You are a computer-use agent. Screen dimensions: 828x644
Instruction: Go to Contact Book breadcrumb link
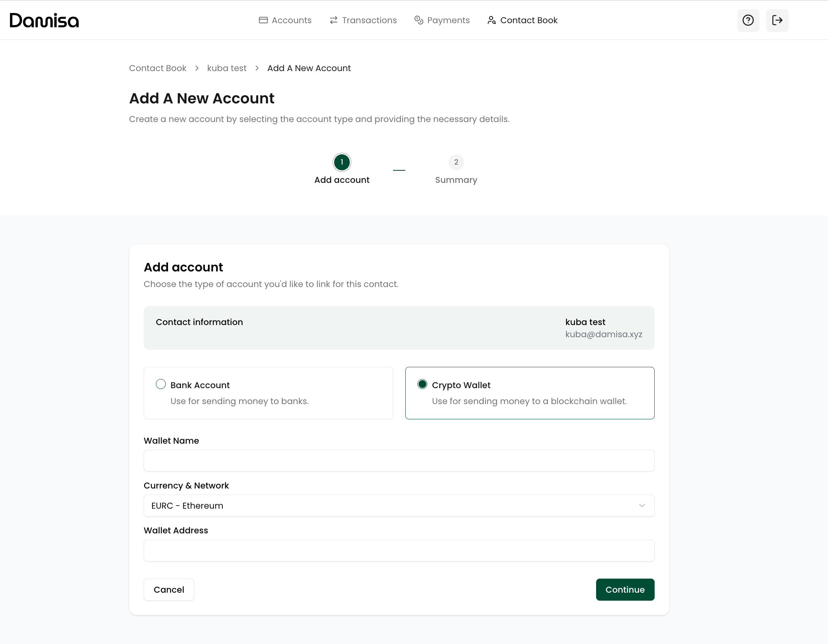click(157, 68)
